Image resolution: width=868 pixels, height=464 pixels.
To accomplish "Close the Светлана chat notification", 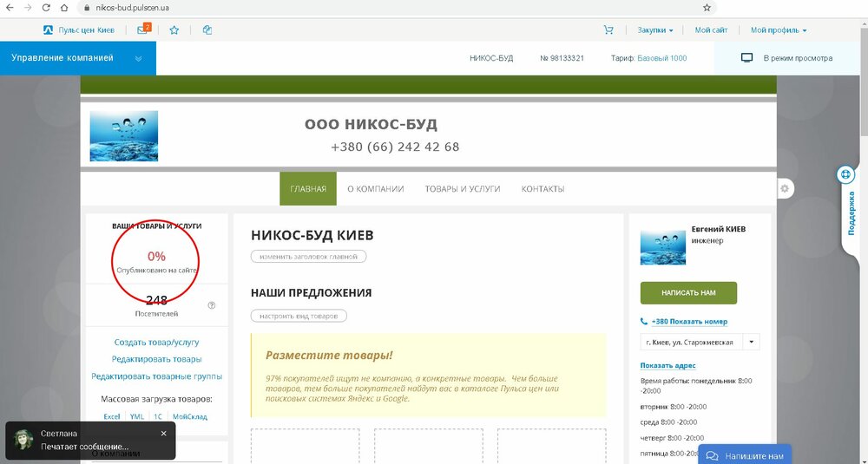I will 163,434.
